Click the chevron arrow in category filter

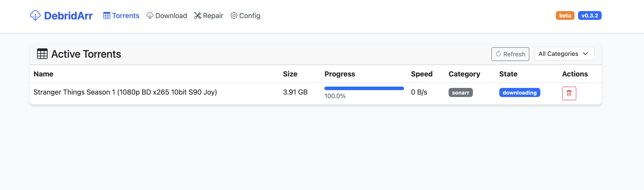click(585, 54)
